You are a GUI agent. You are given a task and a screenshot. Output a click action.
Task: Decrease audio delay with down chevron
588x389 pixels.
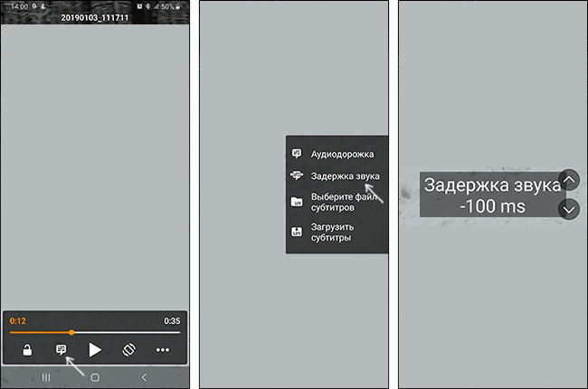pyautogui.click(x=569, y=209)
